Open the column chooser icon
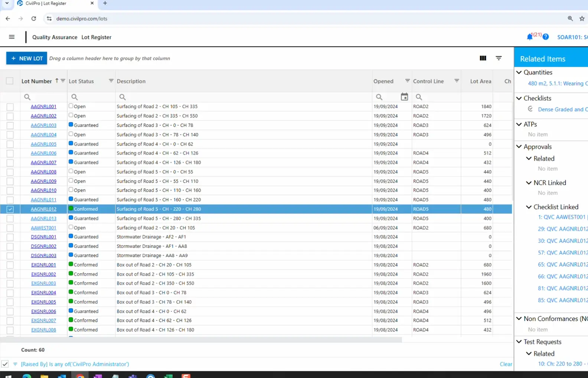Image resolution: width=588 pixels, height=378 pixels. [483, 58]
